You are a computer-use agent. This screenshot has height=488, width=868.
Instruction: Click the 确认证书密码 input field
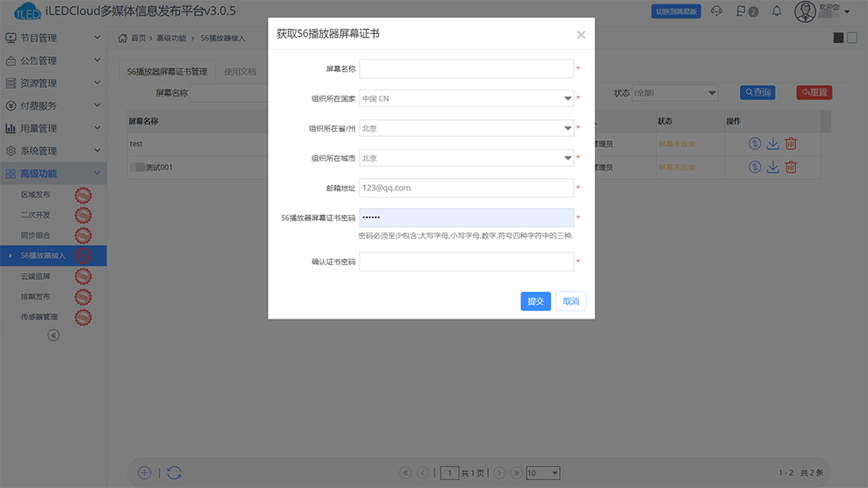point(466,262)
